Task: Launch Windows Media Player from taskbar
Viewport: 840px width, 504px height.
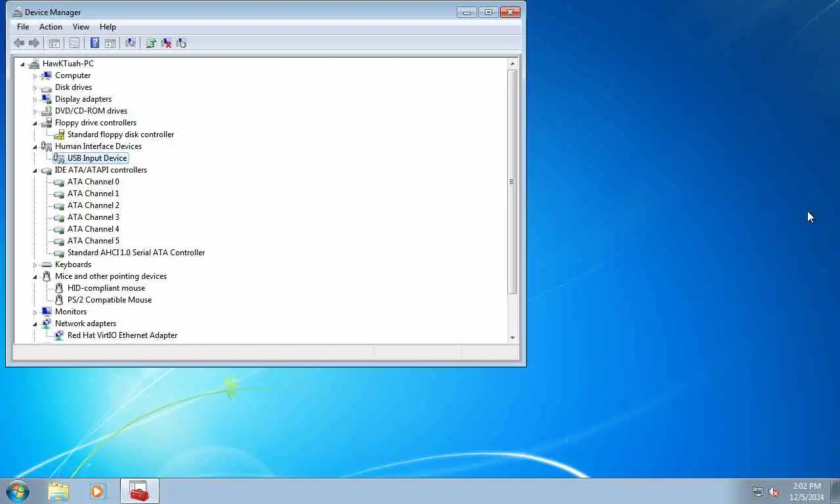Action: click(98, 491)
